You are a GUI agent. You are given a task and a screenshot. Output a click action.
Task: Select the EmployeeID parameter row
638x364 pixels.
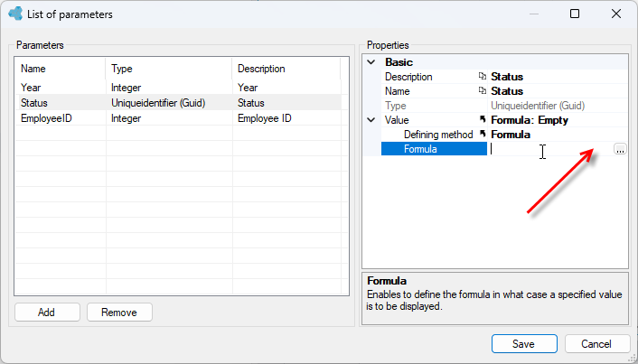click(x=178, y=118)
